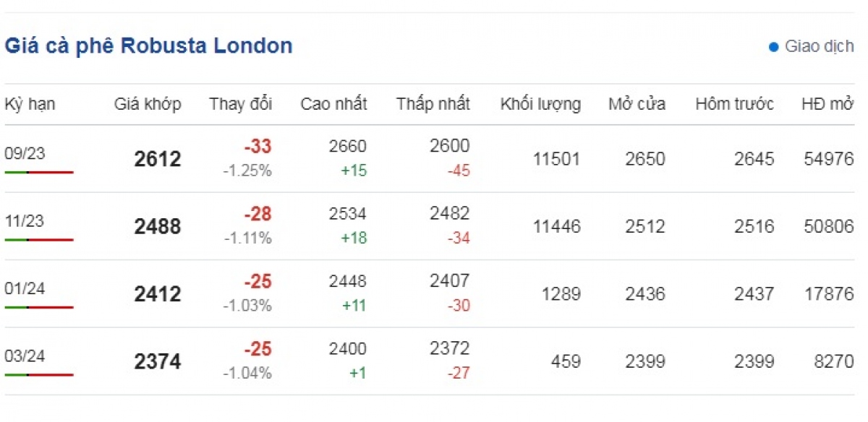Click the Mở cửa column header

(637, 104)
